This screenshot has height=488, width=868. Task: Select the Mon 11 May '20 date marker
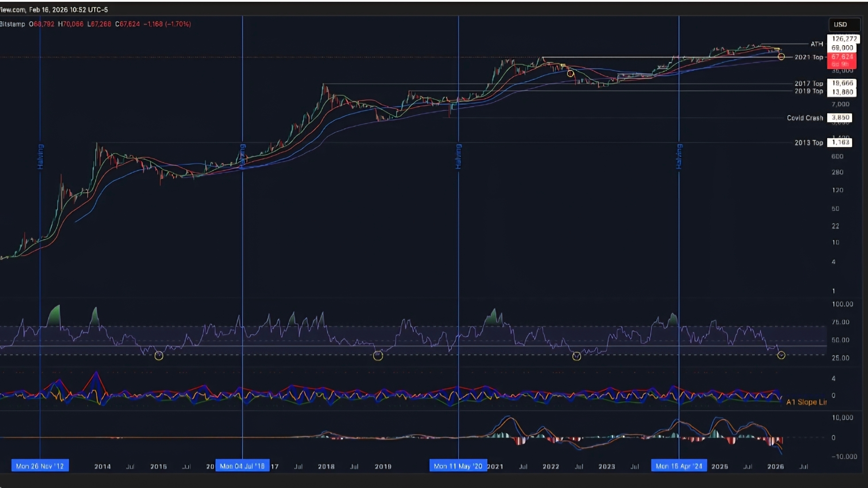(x=458, y=466)
